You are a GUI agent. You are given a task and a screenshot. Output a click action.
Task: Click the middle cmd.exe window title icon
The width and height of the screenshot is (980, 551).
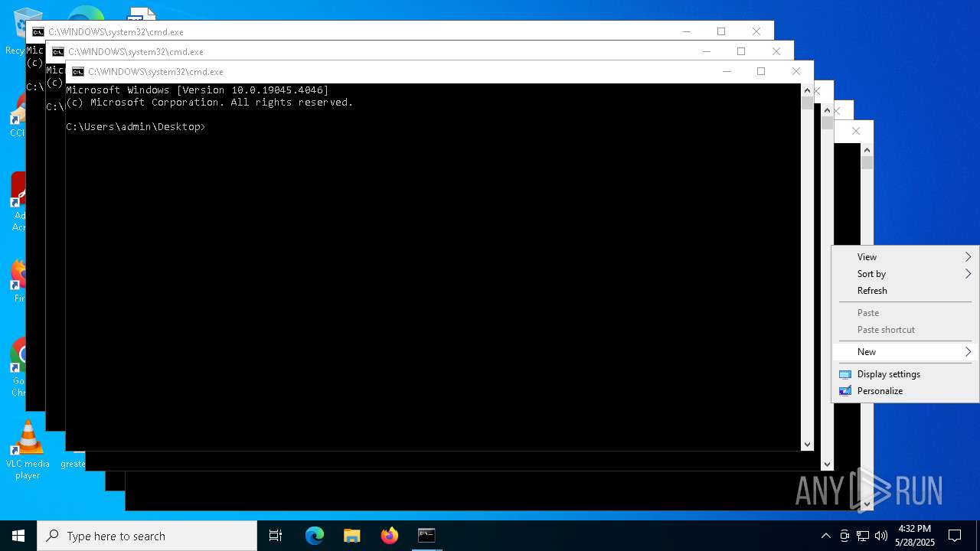pyautogui.click(x=57, y=52)
